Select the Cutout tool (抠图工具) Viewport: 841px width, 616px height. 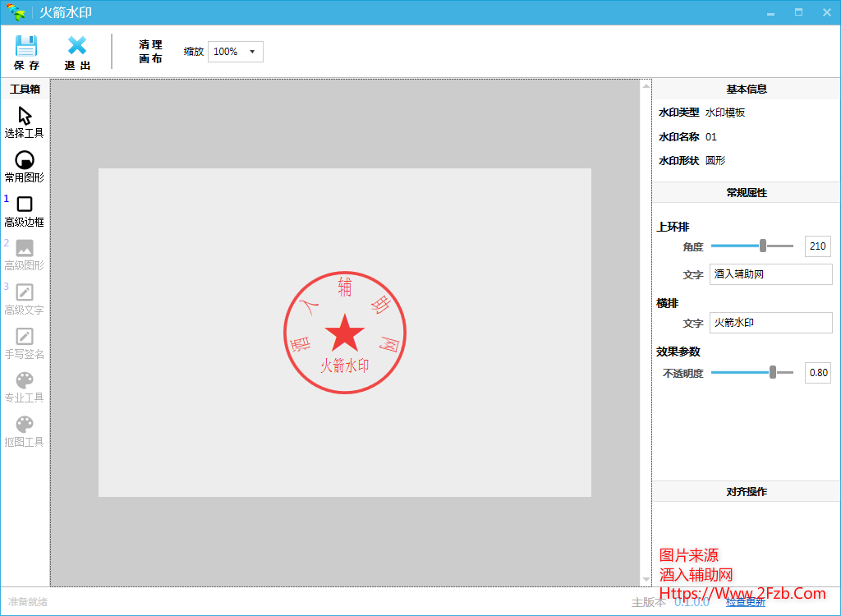click(x=25, y=425)
